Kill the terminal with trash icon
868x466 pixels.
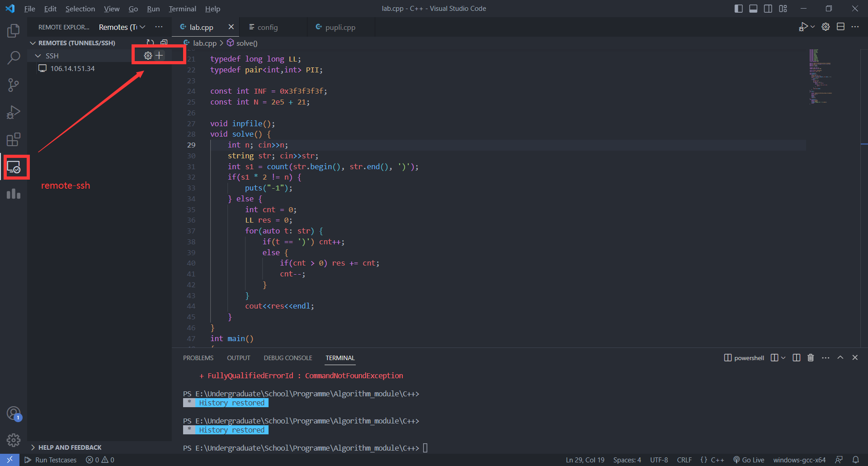pyautogui.click(x=811, y=358)
